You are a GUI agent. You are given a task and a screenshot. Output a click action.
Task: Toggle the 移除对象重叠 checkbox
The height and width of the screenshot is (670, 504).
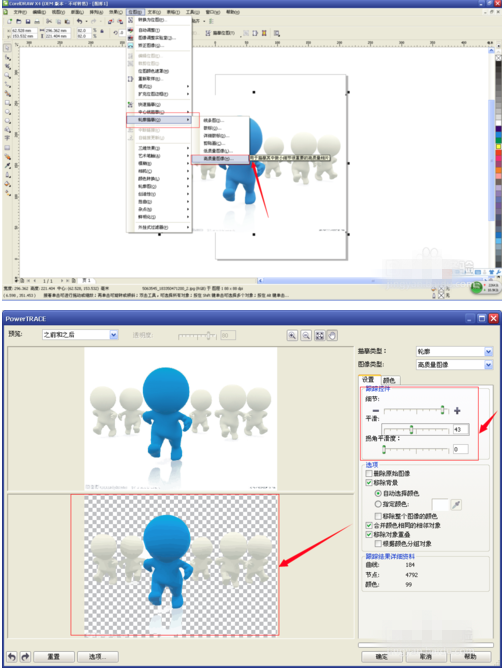click(x=369, y=535)
